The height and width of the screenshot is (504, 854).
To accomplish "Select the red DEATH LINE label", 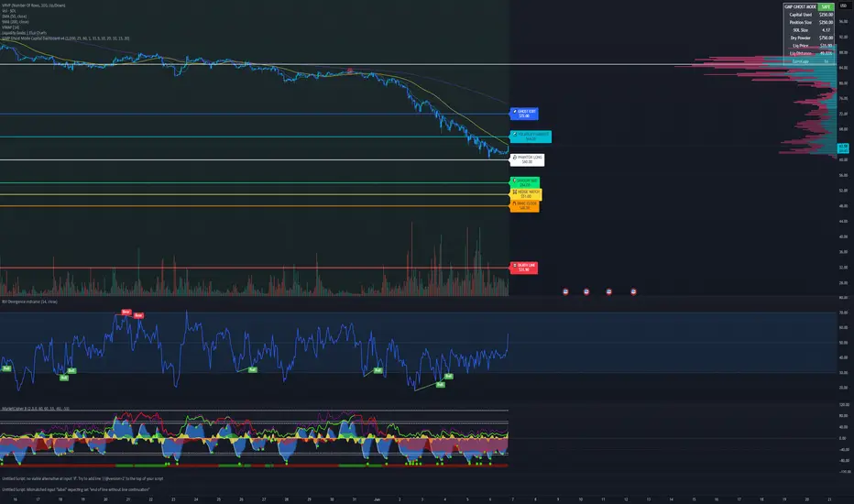I will coord(523,268).
